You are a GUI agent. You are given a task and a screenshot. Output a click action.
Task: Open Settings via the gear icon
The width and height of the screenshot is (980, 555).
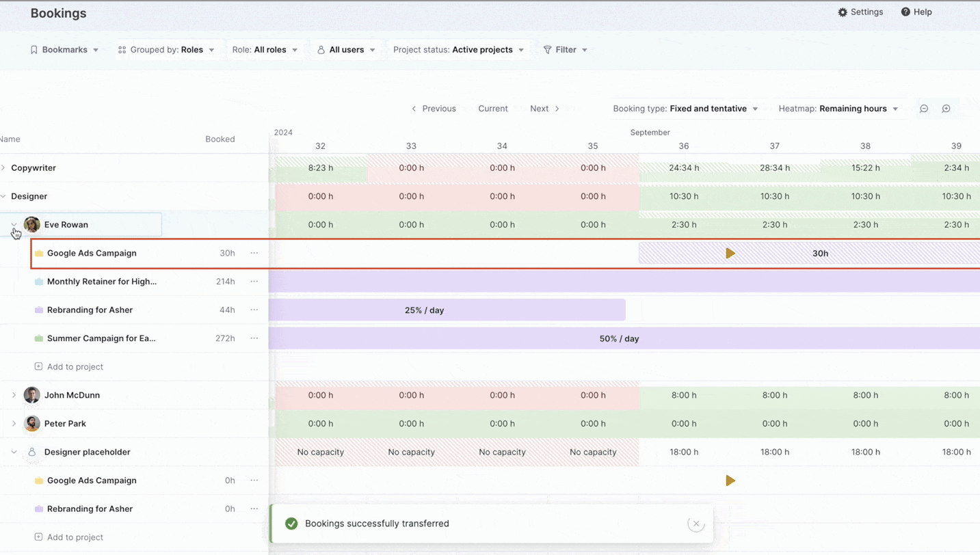point(843,12)
